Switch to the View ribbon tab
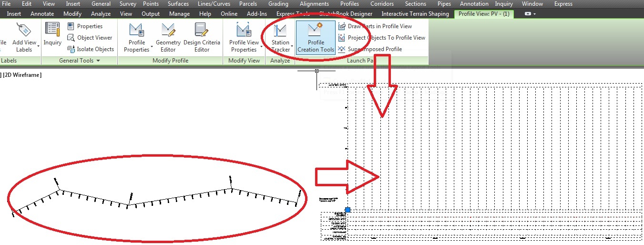This screenshot has height=245, width=644. point(126,14)
